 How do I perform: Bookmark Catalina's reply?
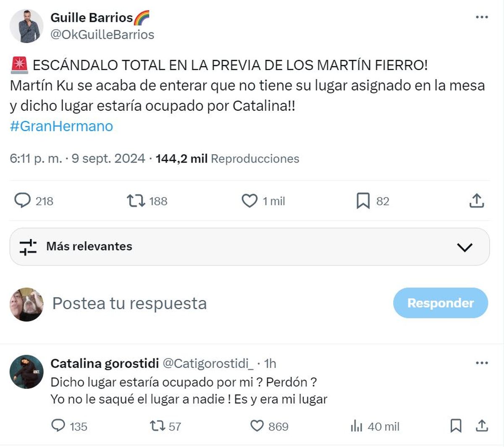coord(455,426)
